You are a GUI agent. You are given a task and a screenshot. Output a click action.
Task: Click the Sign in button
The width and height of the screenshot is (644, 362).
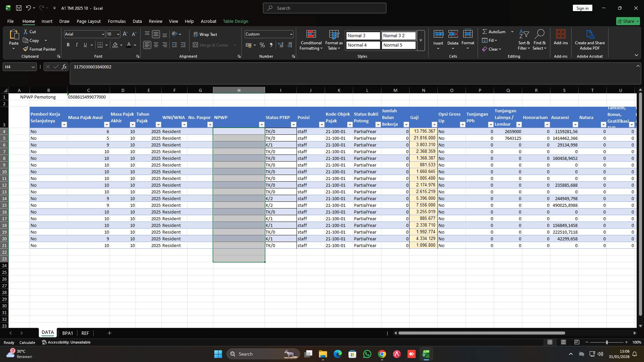pos(582,8)
